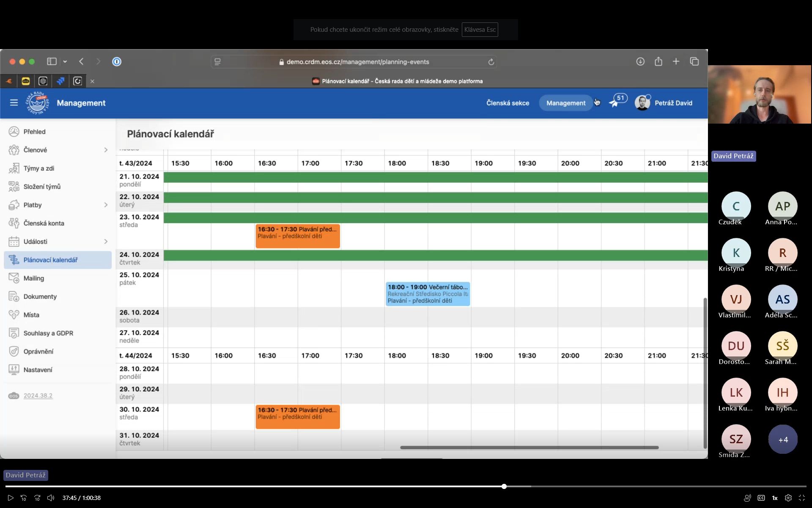
Task: Click the Nastavení settings icon
Action: (14, 370)
